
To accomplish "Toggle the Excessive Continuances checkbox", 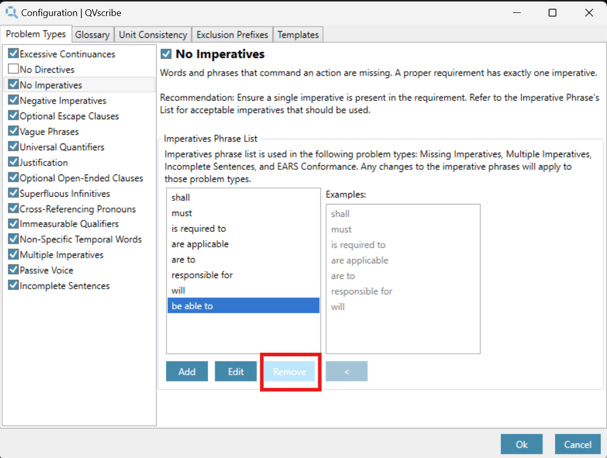I will point(13,53).
